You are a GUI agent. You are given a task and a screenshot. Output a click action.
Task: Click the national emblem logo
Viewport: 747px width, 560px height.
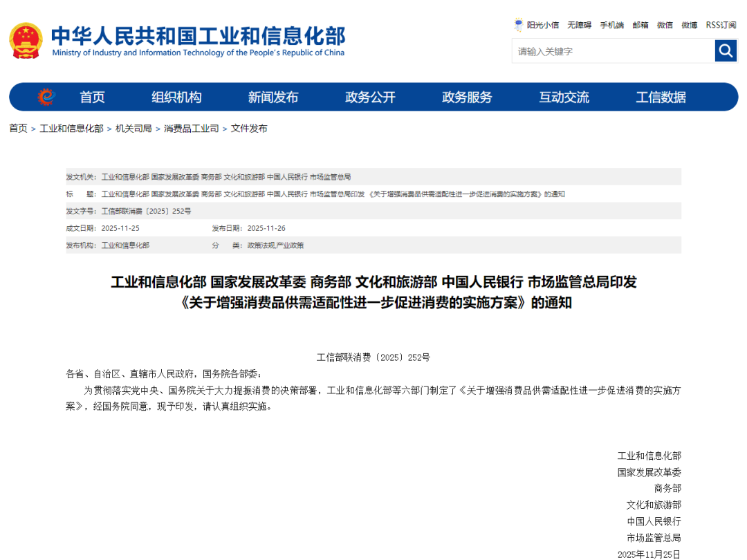(x=26, y=41)
